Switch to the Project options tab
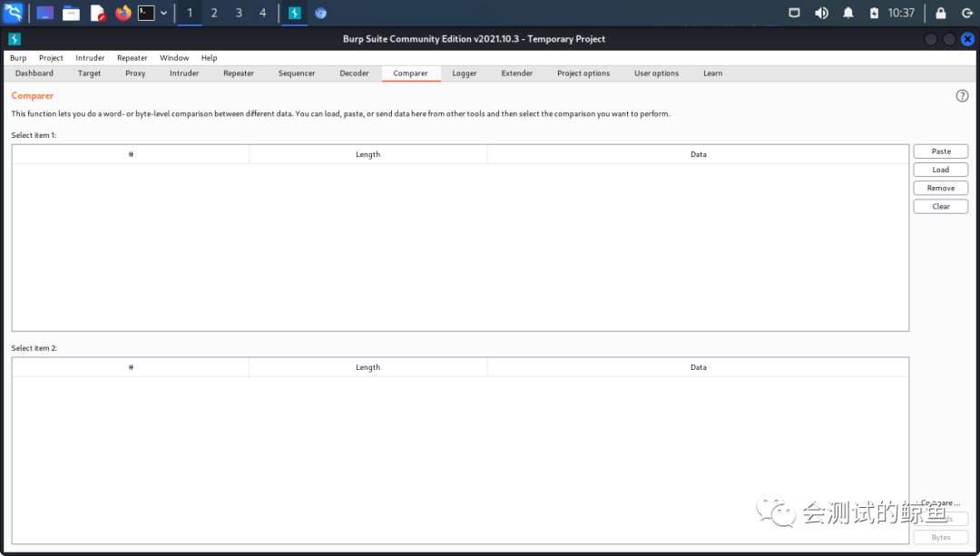The image size is (980, 556). [583, 73]
